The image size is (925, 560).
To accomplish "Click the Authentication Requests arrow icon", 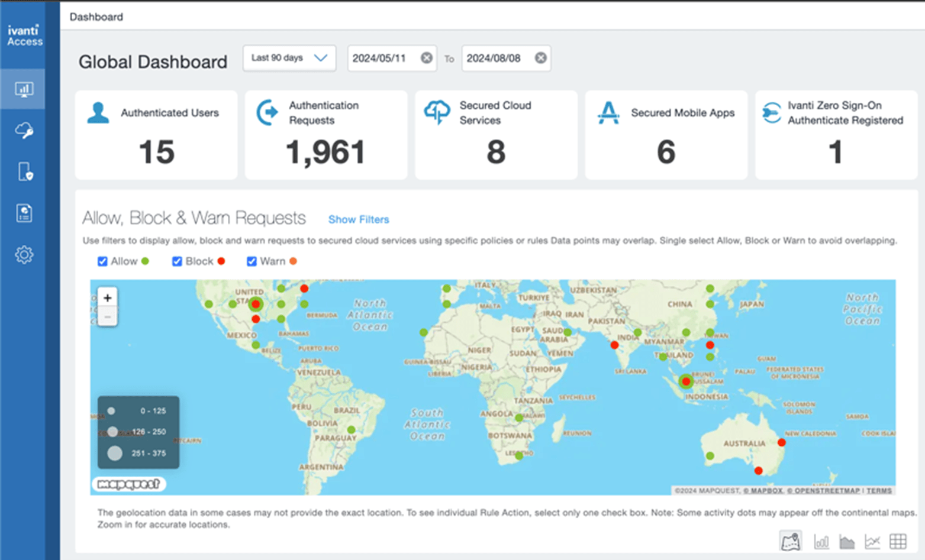I will click(x=267, y=112).
